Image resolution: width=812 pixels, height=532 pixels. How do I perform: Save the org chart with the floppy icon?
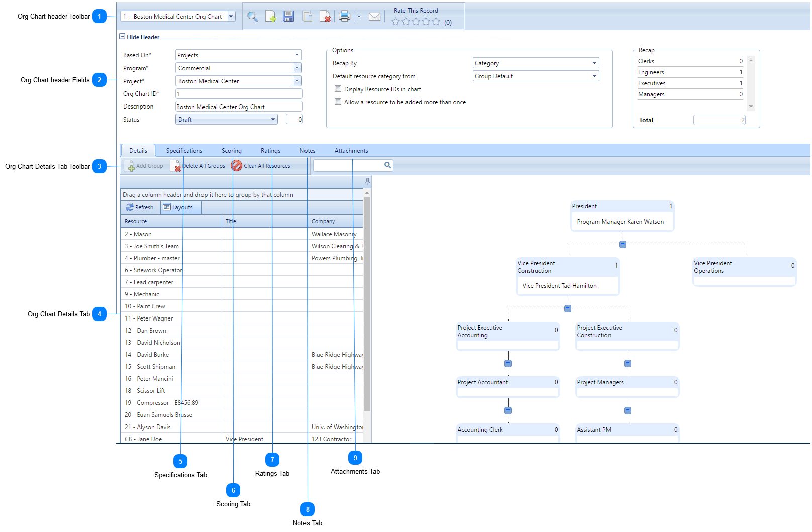pos(288,17)
